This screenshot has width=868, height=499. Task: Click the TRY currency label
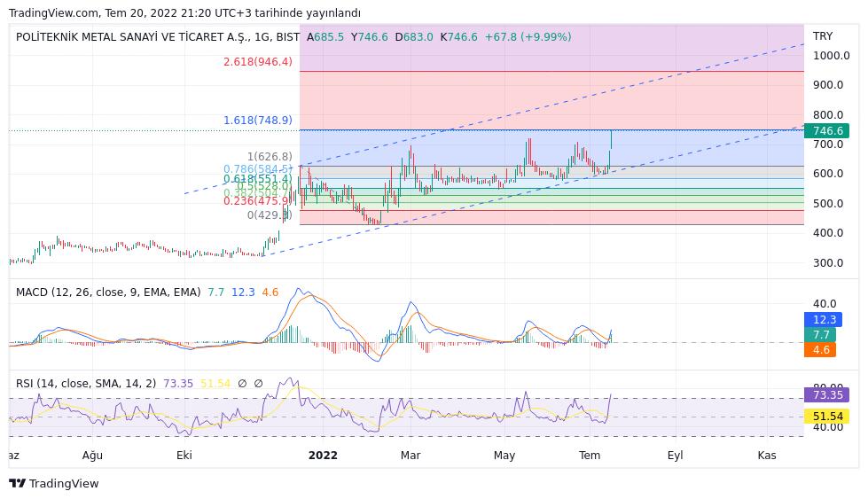(823, 36)
